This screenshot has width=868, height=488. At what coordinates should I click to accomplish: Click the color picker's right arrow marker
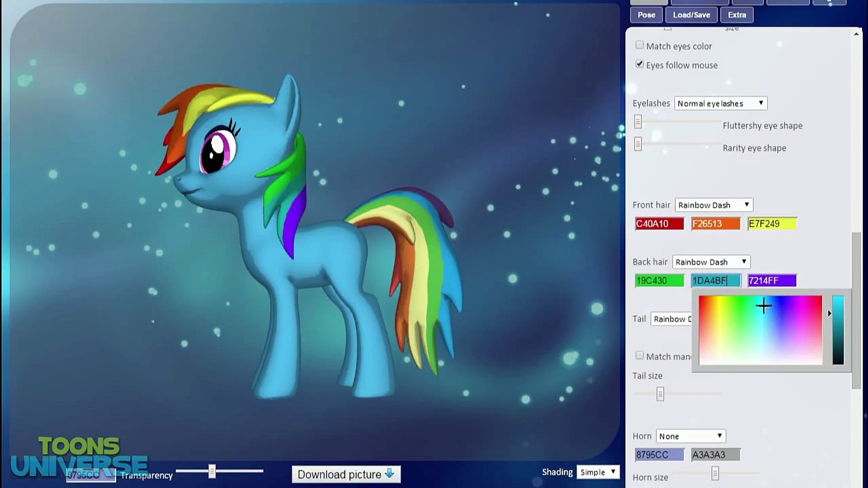pos(830,313)
